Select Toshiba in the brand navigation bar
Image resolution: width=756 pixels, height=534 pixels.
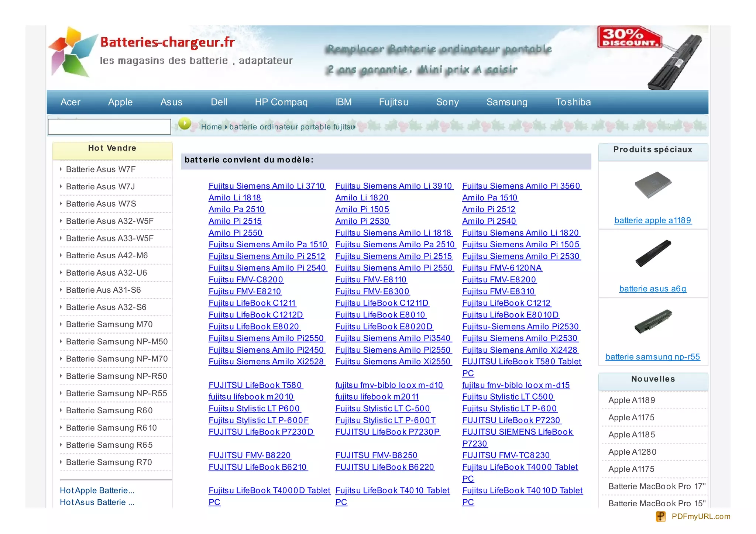(573, 102)
